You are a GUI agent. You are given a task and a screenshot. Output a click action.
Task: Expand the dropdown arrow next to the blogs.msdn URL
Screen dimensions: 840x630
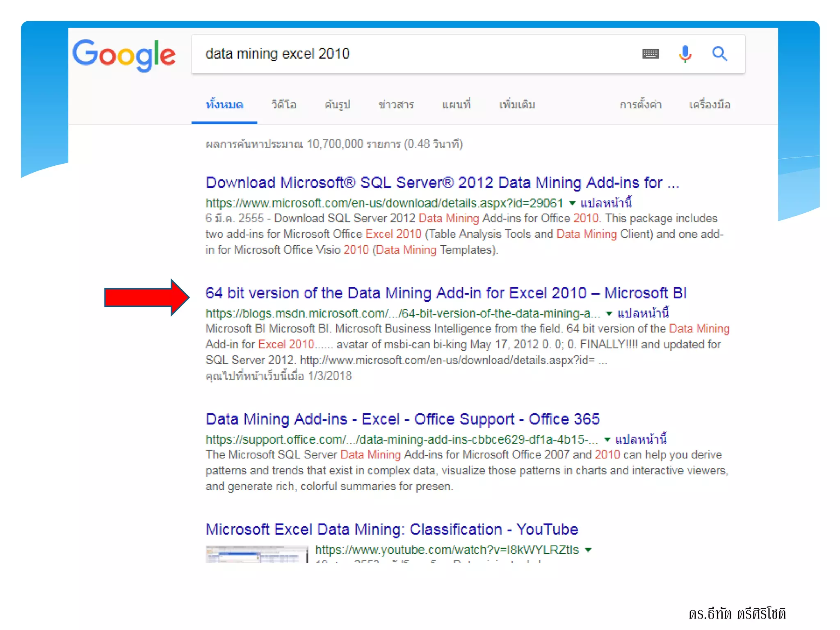[609, 314]
